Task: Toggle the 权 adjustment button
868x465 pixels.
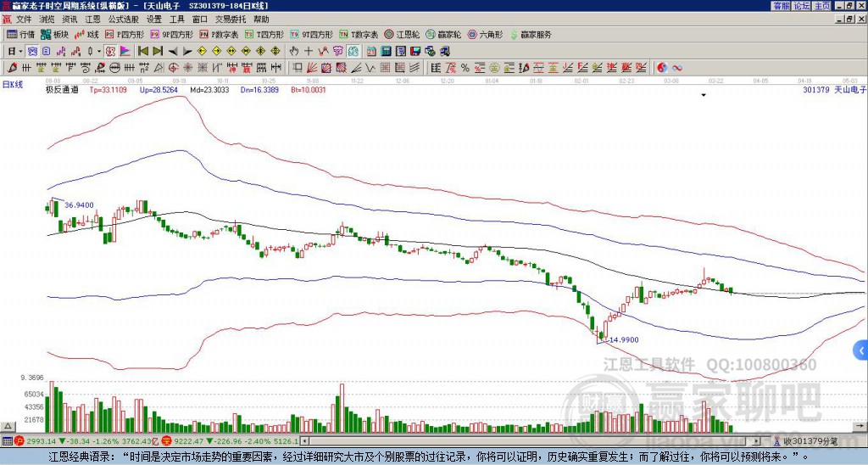Action: tap(111, 52)
